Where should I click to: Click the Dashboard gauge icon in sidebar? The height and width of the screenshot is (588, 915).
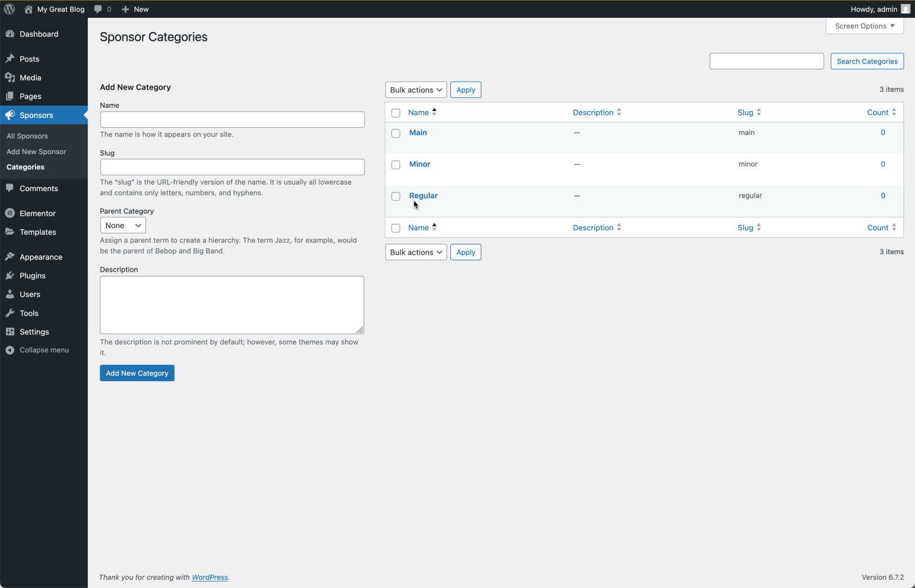(10, 34)
